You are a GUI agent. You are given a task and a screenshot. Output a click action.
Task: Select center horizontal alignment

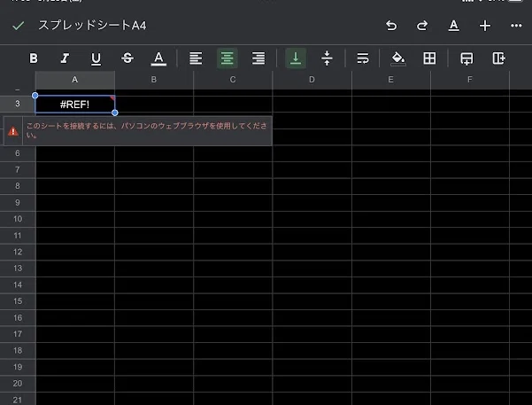[227, 58]
